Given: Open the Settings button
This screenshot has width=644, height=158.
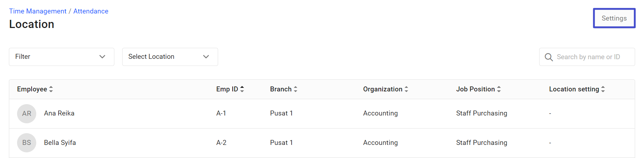Looking at the screenshot, I should click(x=614, y=18).
